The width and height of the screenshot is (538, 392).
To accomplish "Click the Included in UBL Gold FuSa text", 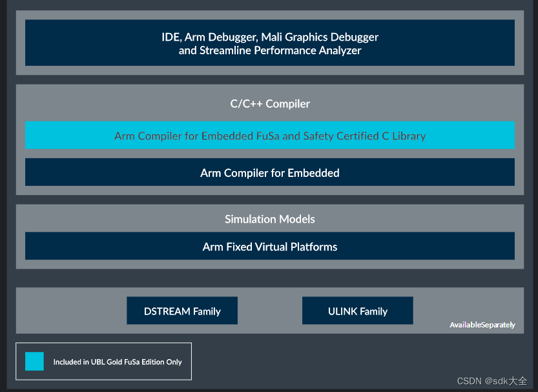I will pyautogui.click(x=116, y=362).
